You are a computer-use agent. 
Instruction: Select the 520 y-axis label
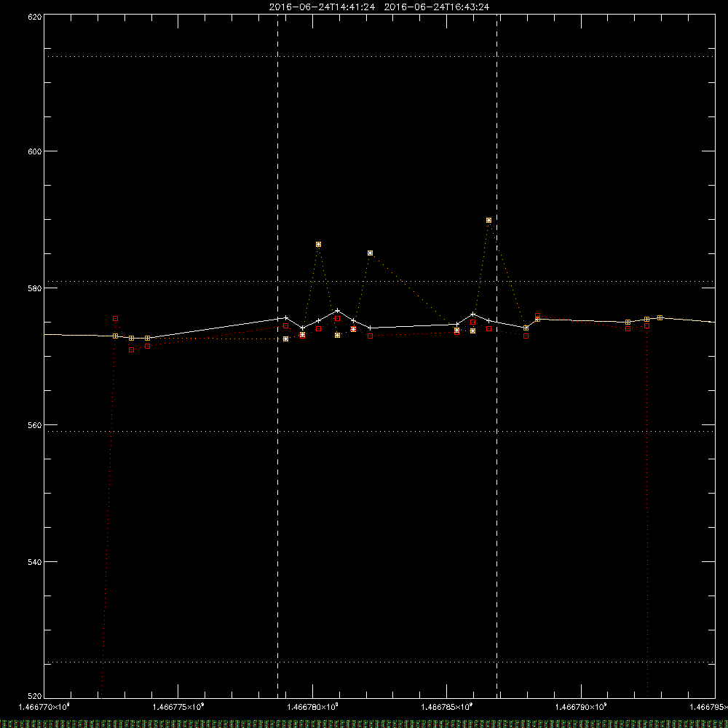click(x=36, y=697)
